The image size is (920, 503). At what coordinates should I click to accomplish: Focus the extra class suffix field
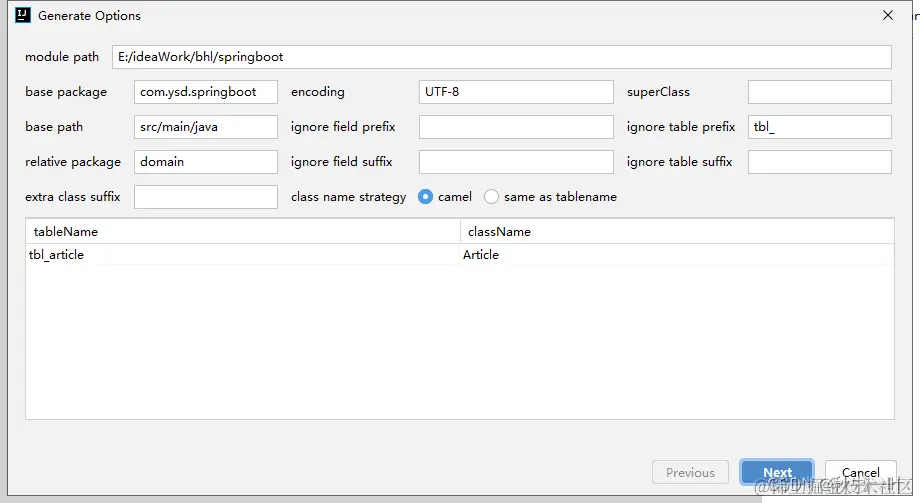tap(206, 197)
